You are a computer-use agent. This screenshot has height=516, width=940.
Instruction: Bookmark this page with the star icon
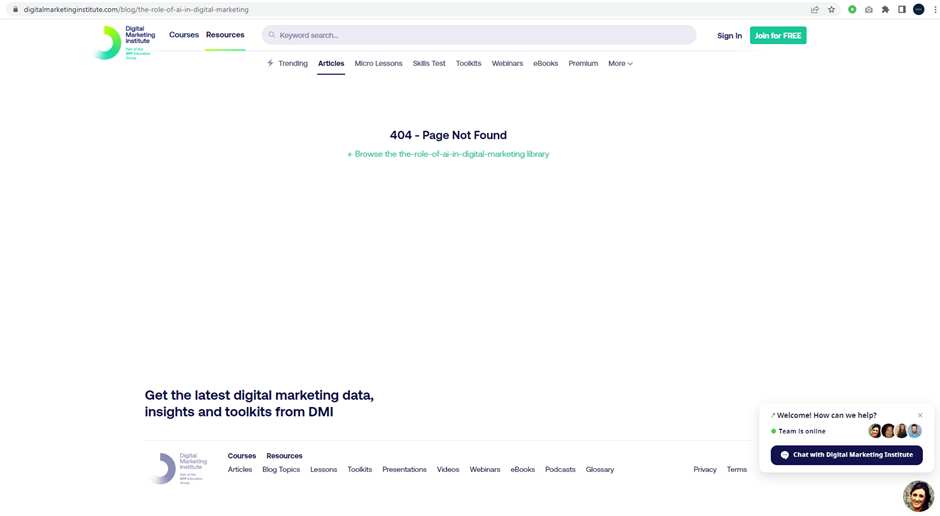pyautogui.click(x=831, y=10)
